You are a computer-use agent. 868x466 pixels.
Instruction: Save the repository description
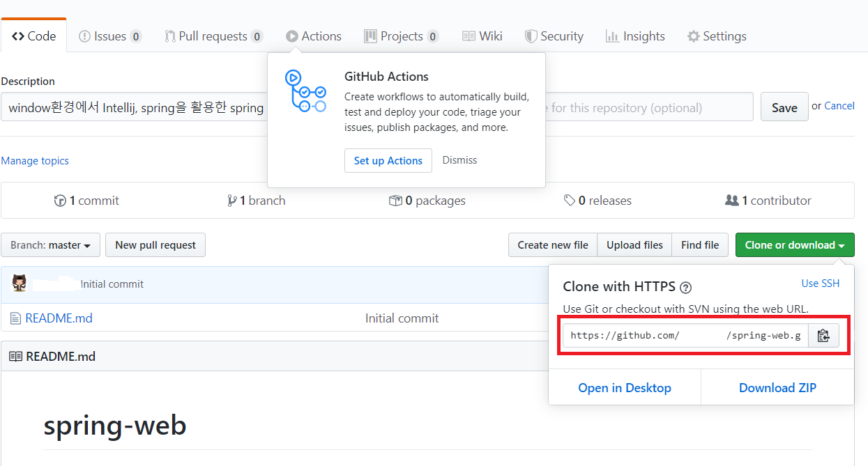click(784, 107)
